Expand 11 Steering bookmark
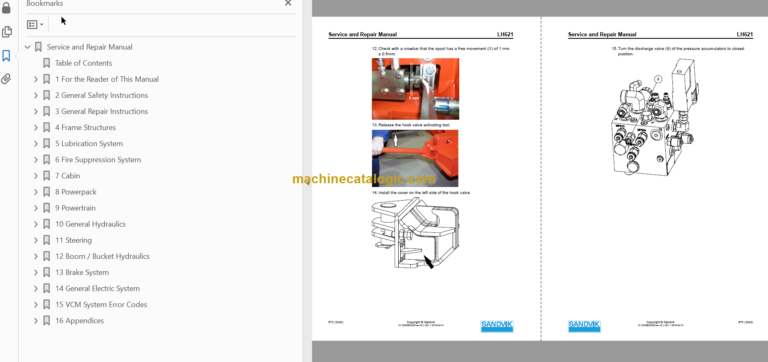The image size is (768, 362). pyautogui.click(x=36, y=241)
